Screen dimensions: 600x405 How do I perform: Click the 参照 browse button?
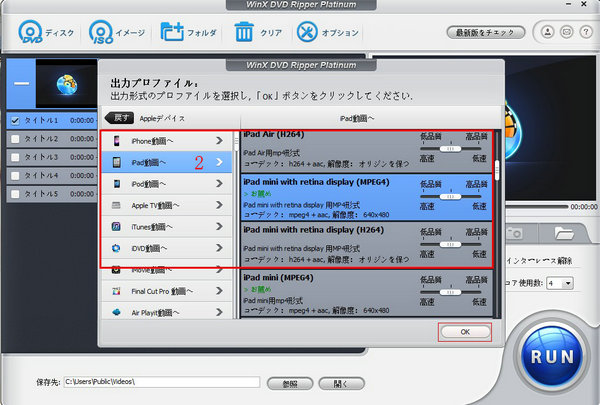click(290, 384)
